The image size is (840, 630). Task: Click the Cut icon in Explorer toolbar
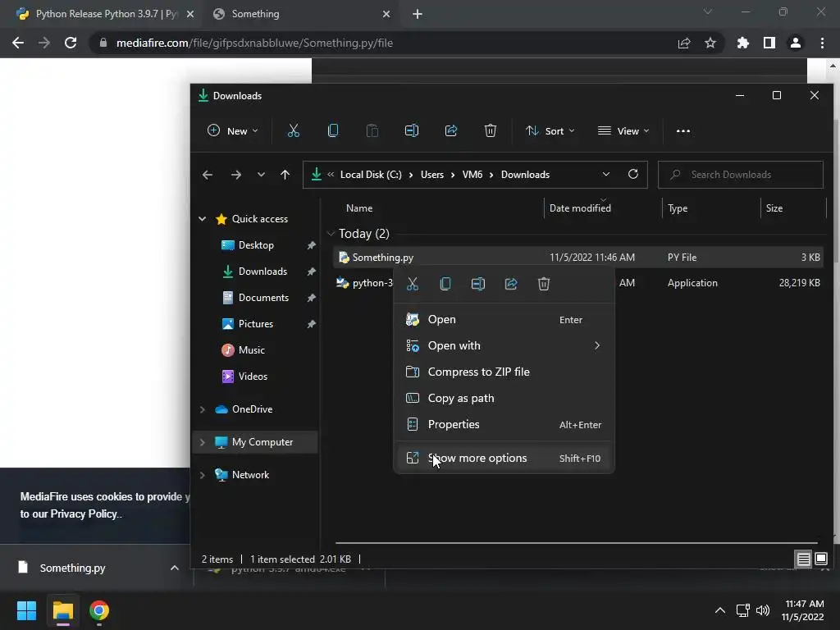(x=293, y=130)
